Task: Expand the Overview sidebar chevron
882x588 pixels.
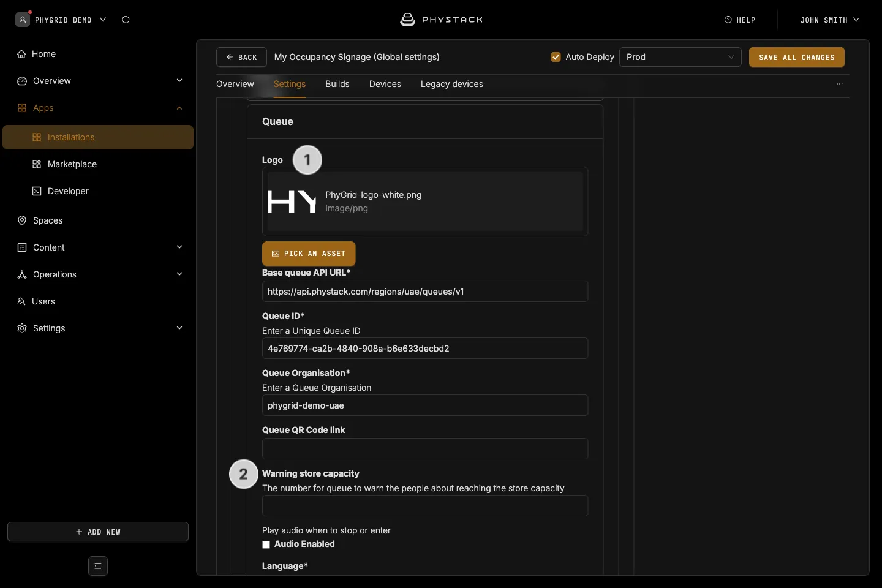Action: [x=179, y=81]
